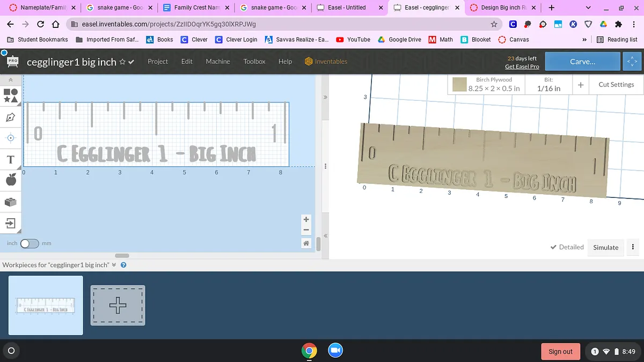Open the Project menu
644x362 pixels.
(158, 62)
